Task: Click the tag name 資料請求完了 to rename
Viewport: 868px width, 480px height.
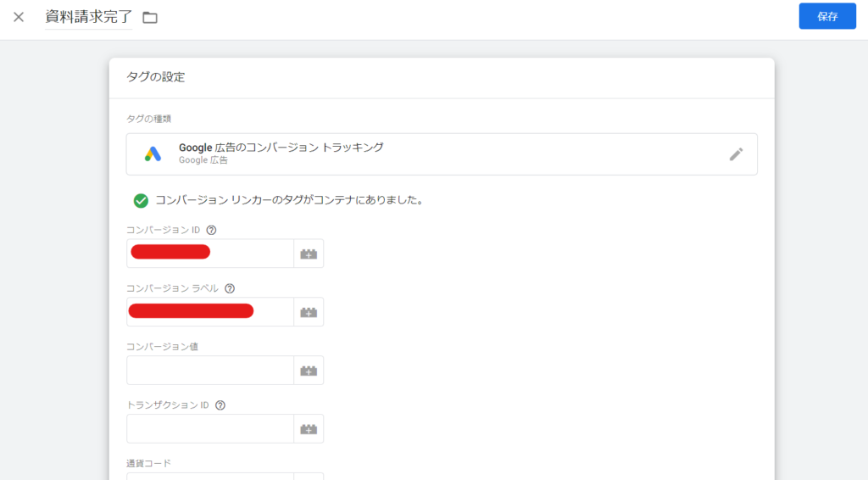Action: tap(88, 17)
